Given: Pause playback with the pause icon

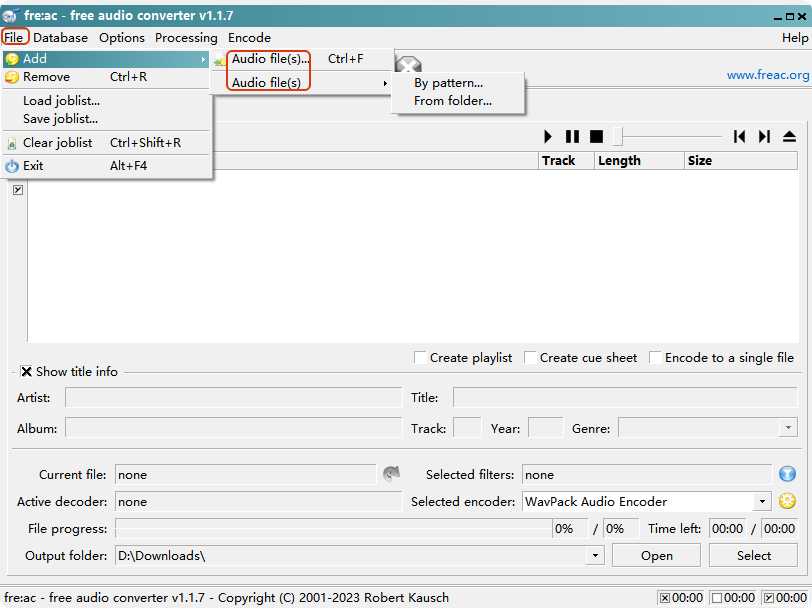Looking at the screenshot, I should click(572, 136).
